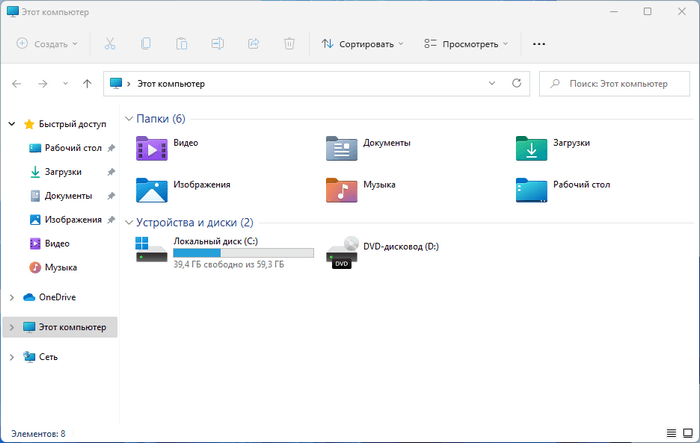This screenshot has width=700, height=443.
Task: Select OneDrive in navigation pane
Action: point(50,297)
